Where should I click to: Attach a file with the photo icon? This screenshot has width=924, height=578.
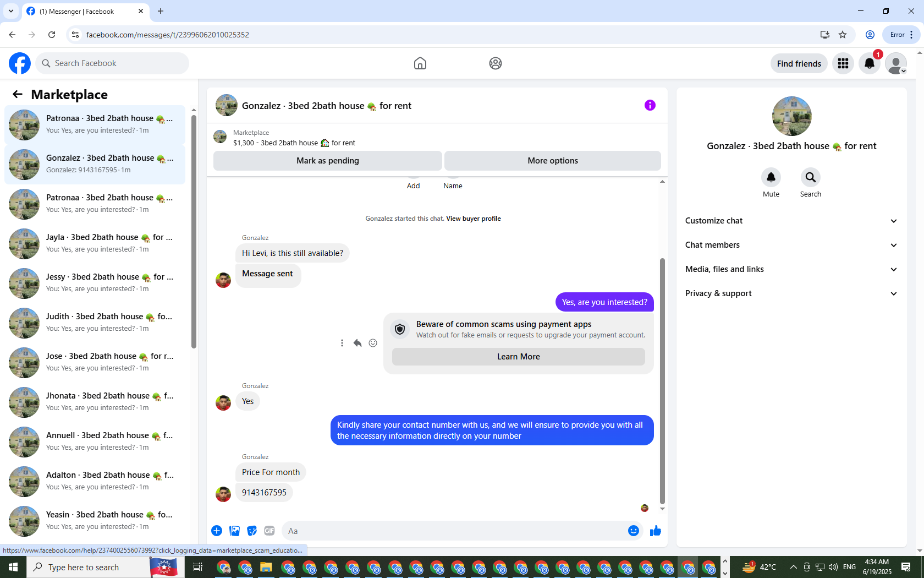tap(234, 531)
